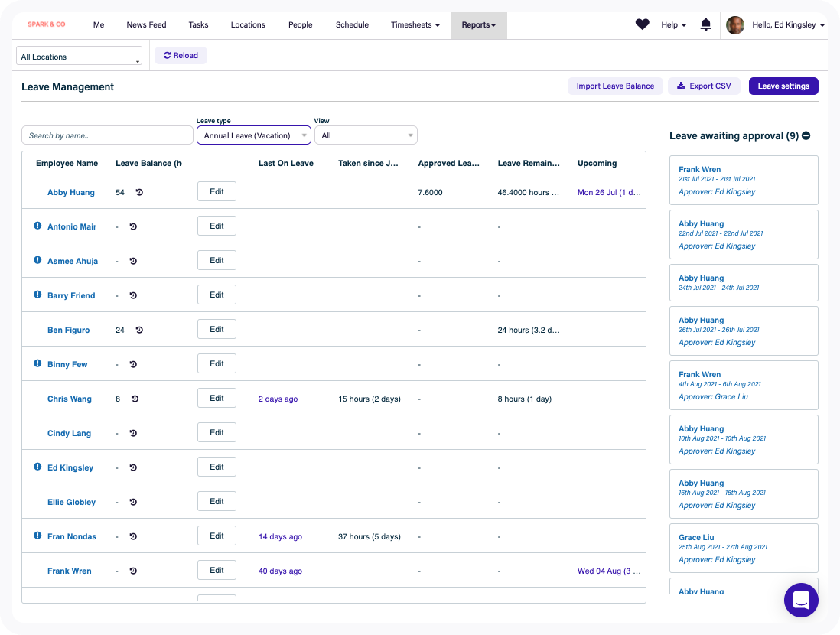This screenshot has width=840, height=635.
Task: Click the history icon beside Abby Huang's balance
Action: (139, 192)
